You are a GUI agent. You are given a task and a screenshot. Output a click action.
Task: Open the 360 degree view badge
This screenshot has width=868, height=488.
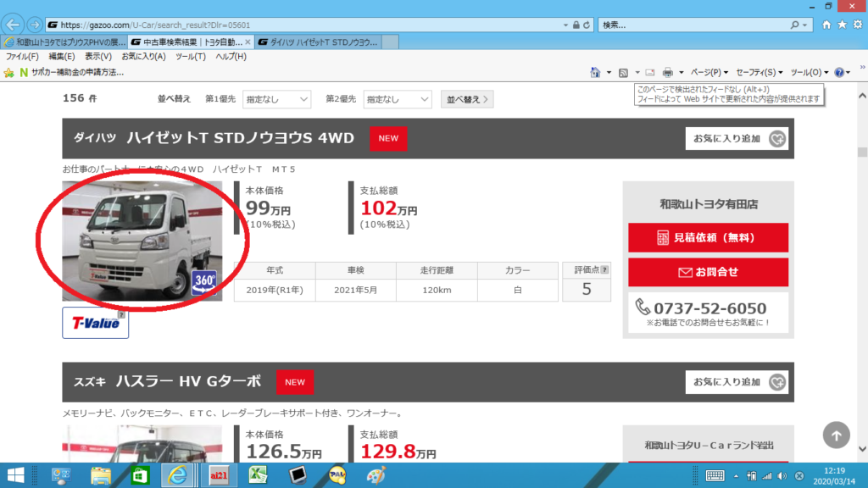click(203, 283)
